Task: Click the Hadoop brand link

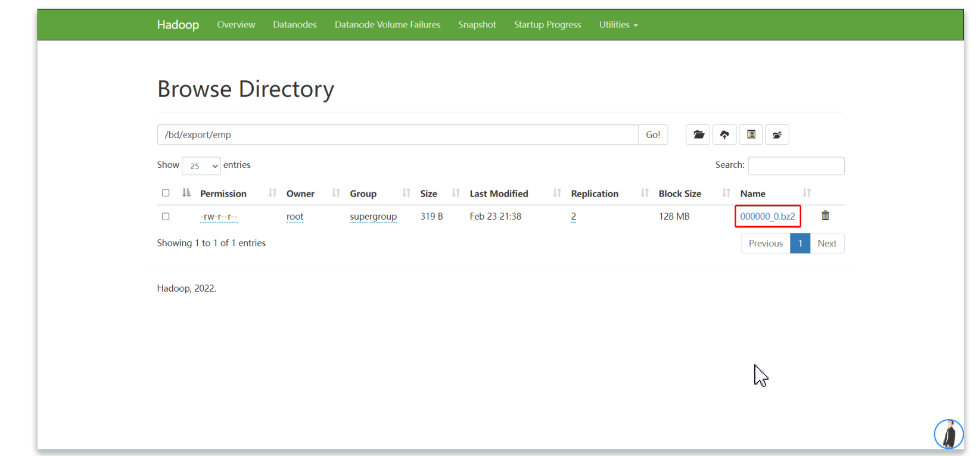Action: [x=178, y=24]
